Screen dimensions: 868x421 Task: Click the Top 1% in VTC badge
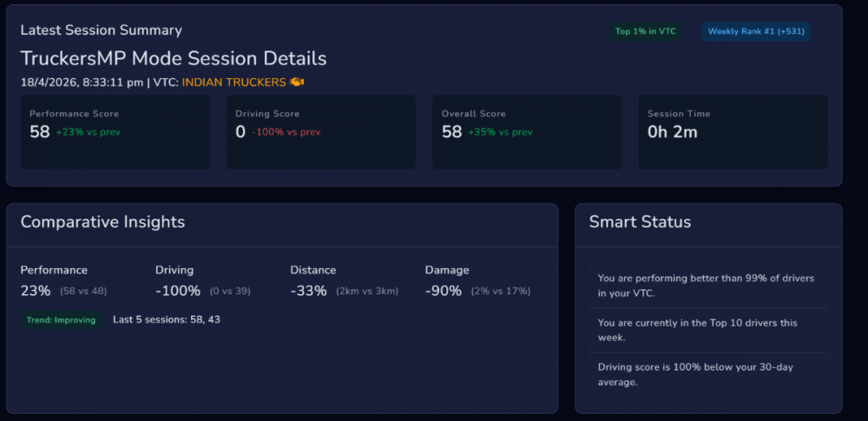click(x=645, y=31)
